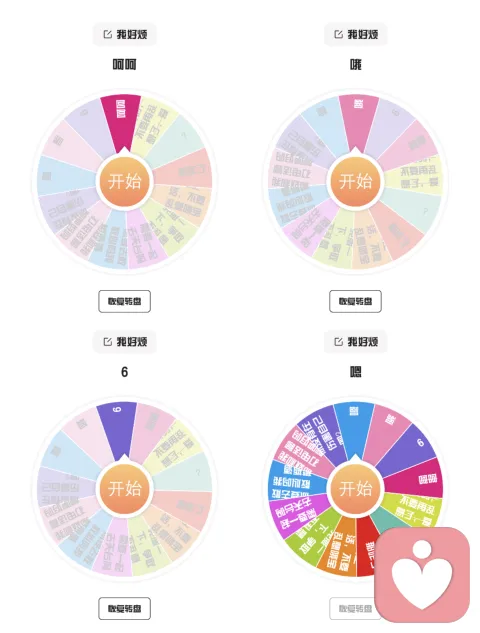Spin the wheel showing 呵呵 with 开始
Image resolution: width=480 pixels, height=633 pixels.
[x=124, y=181]
